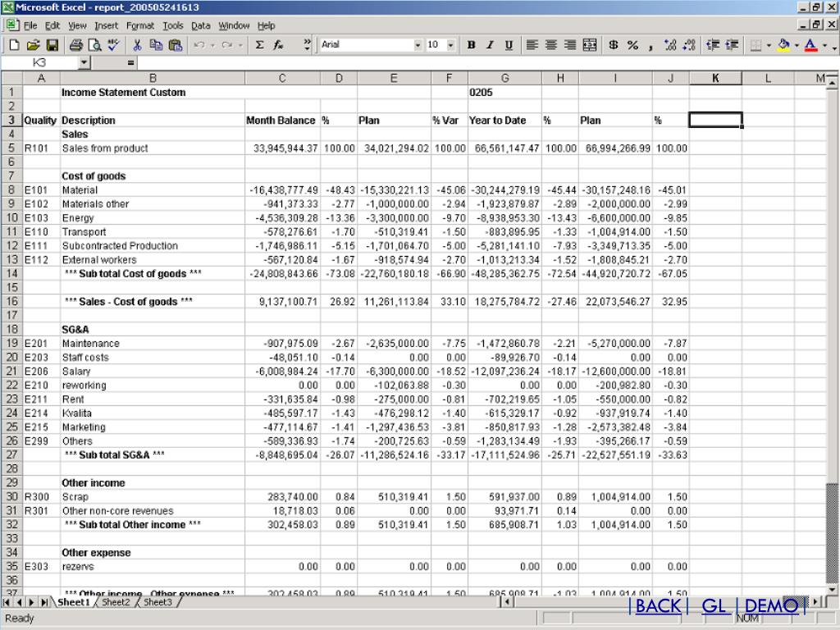
Task: Align cell text to the right
Action: click(x=570, y=45)
